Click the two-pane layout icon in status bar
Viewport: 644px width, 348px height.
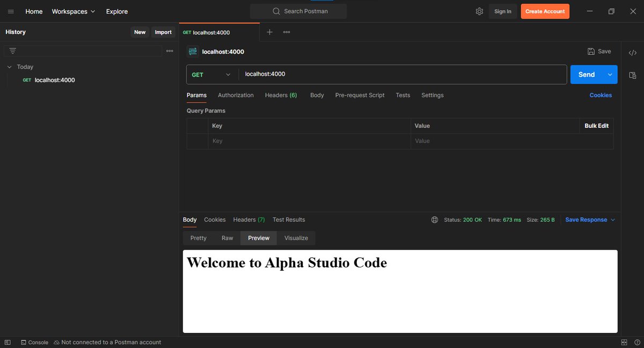pos(624,342)
